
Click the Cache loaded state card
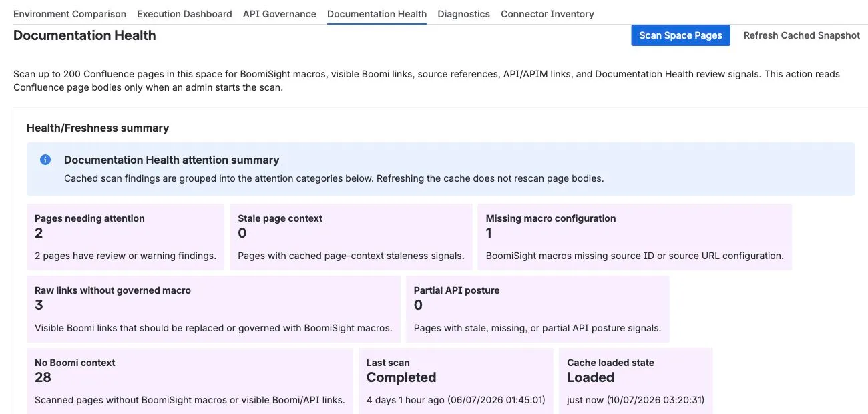[636, 381]
